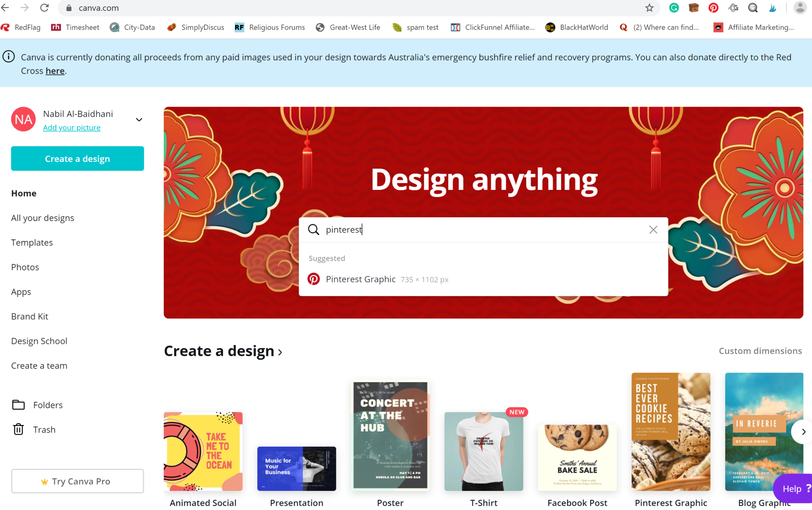Open the Trash icon in sidebar

coord(18,429)
